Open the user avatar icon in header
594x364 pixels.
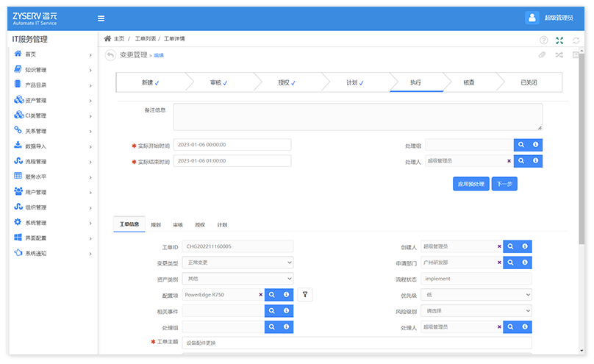coord(532,18)
